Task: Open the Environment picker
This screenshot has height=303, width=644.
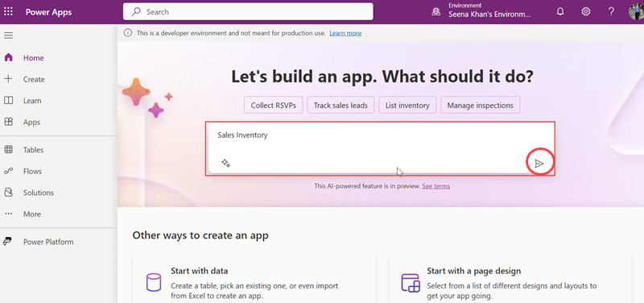Action: tap(481, 11)
